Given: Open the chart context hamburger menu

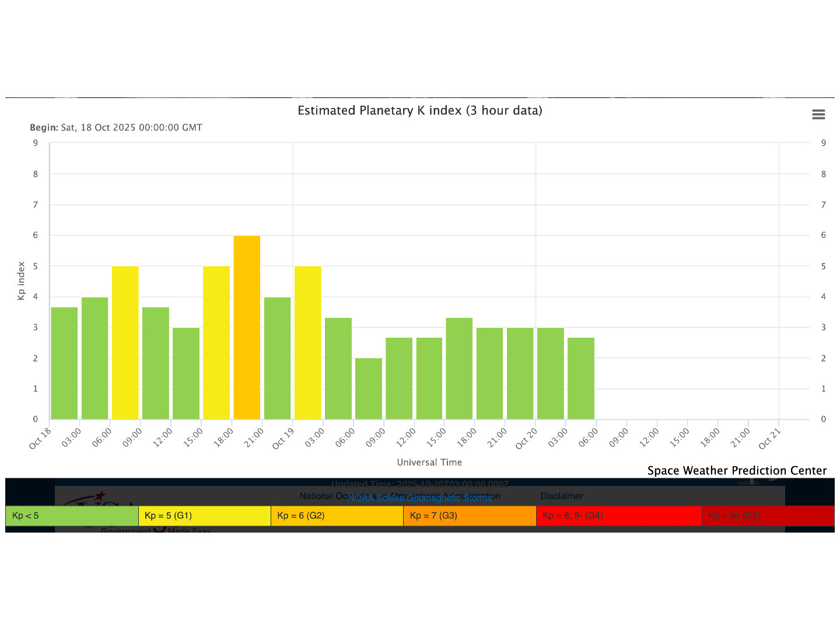Looking at the screenshot, I should [x=818, y=114].
